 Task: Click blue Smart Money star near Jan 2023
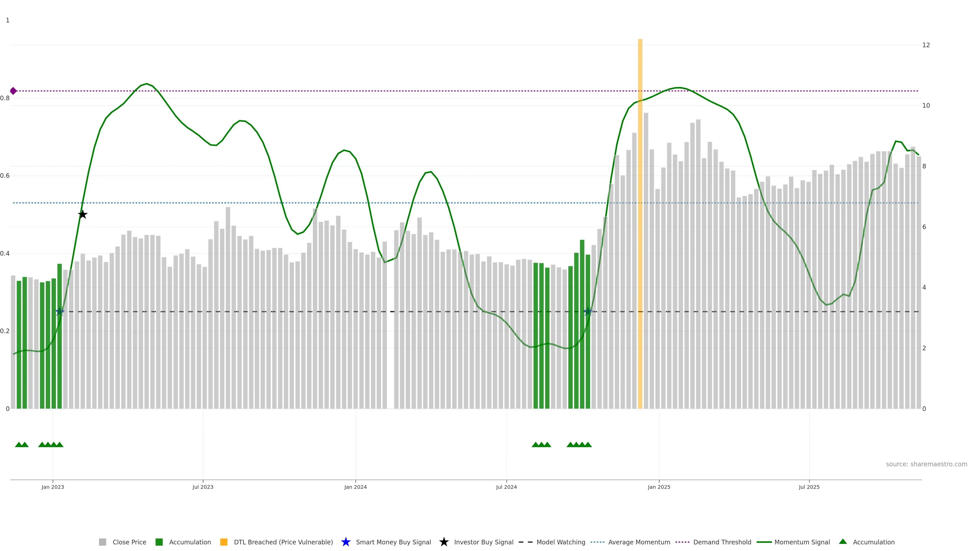[60, 311]
